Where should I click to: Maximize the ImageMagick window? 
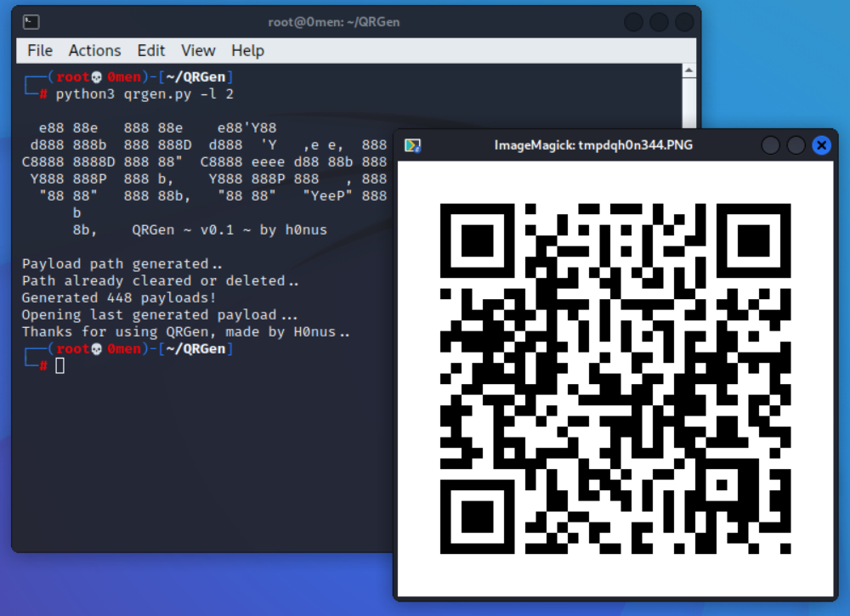[796, 145]
